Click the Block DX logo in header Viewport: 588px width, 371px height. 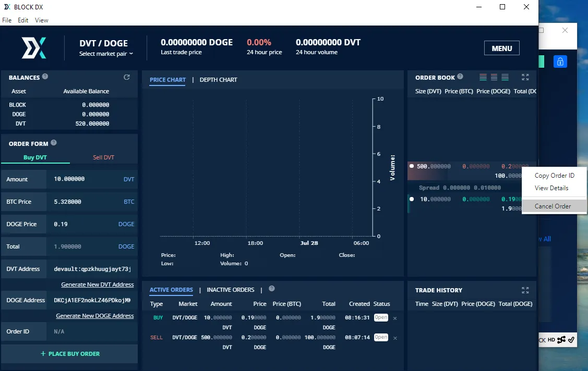point(34,48)
